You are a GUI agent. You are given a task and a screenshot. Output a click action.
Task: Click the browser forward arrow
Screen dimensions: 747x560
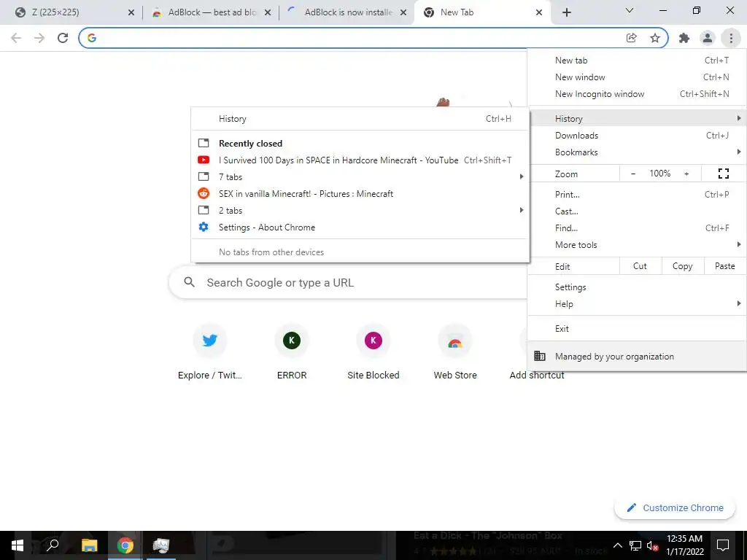click(39, 38)
